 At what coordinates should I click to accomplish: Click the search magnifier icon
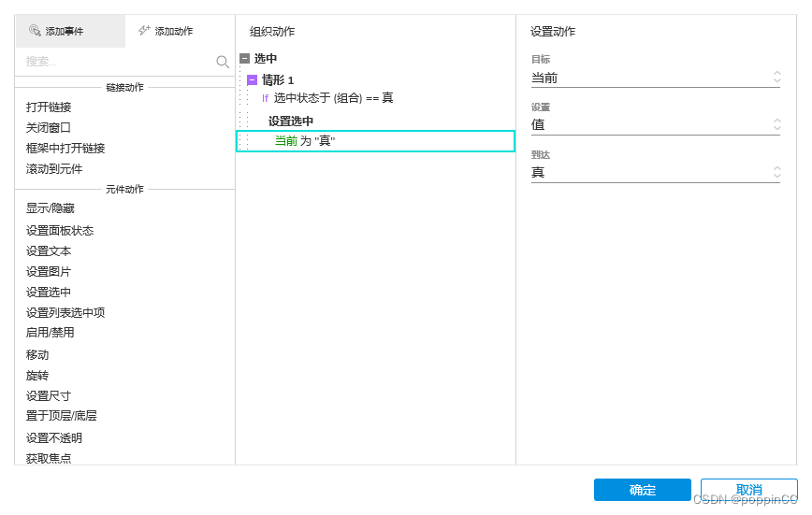coord(223,62)
